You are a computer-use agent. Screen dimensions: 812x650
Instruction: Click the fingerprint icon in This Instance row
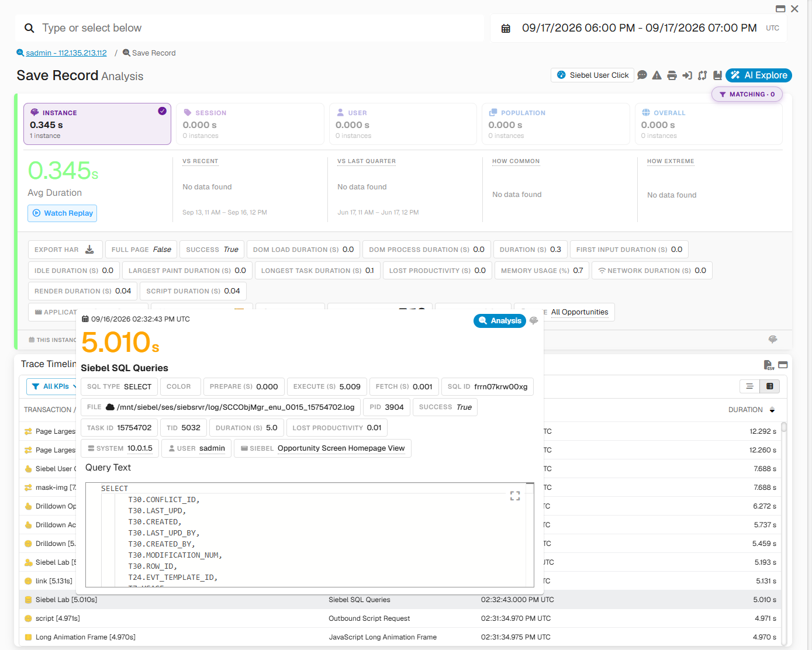click(773, 340)
